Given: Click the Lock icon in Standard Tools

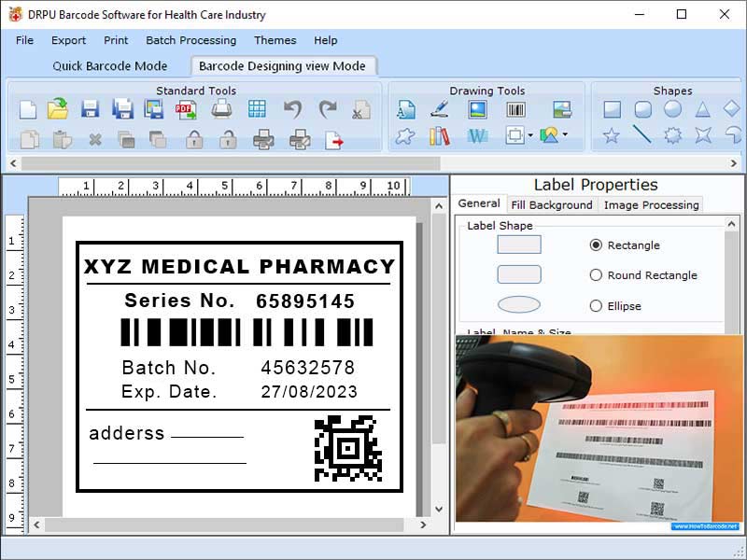Looking at the screenshot, I should (x=192, y=139).
